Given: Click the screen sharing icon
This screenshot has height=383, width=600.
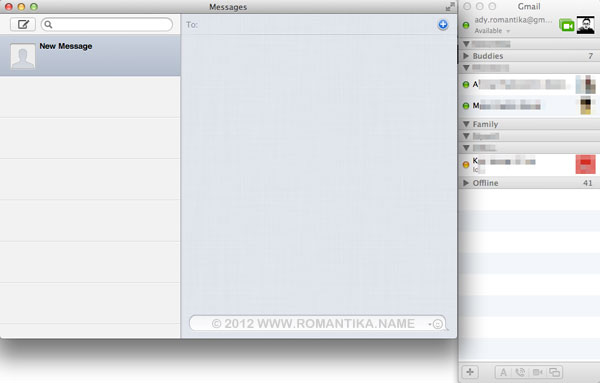Looking at the screenshot, I should pos(554,372).
